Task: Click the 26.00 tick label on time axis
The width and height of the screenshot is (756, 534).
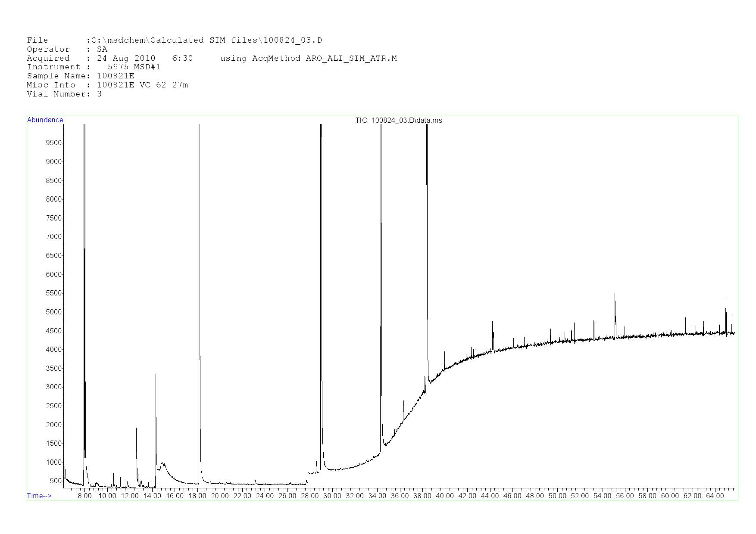Action: pyautogui.click(x=287, y=496)
